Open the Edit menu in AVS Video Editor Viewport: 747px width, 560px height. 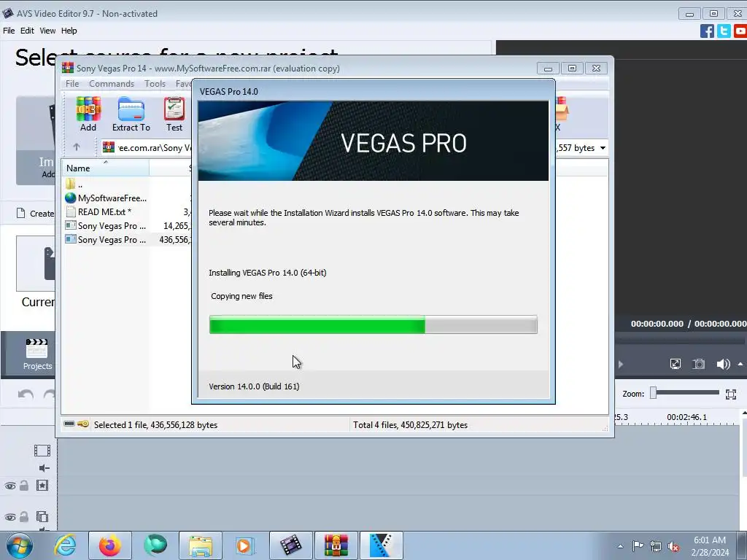pyautogui.click(x=27, y=31)
